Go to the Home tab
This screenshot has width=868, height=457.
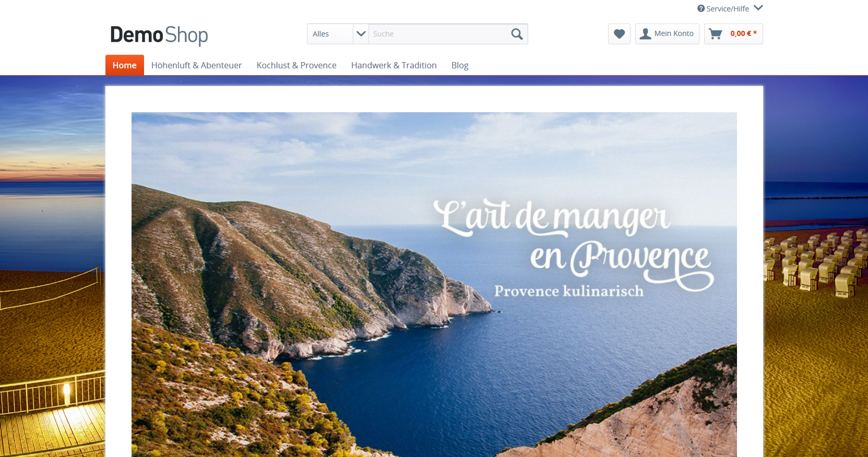(x=125, y=65)
